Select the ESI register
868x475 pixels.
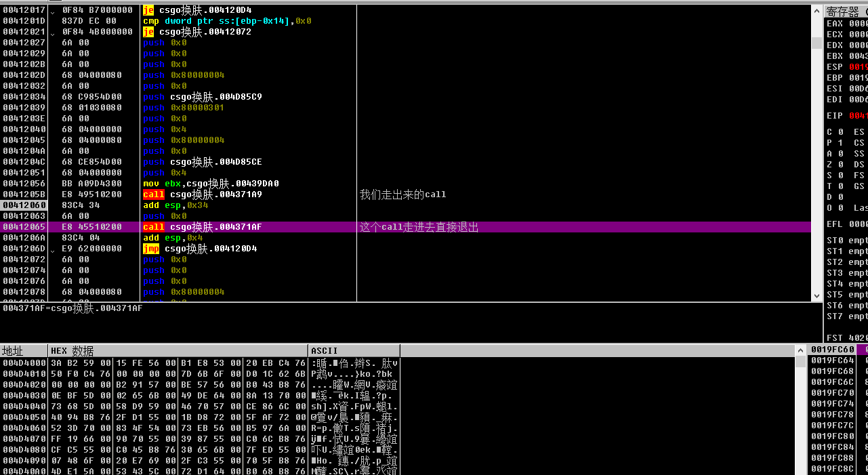click(x=847, y=89)
